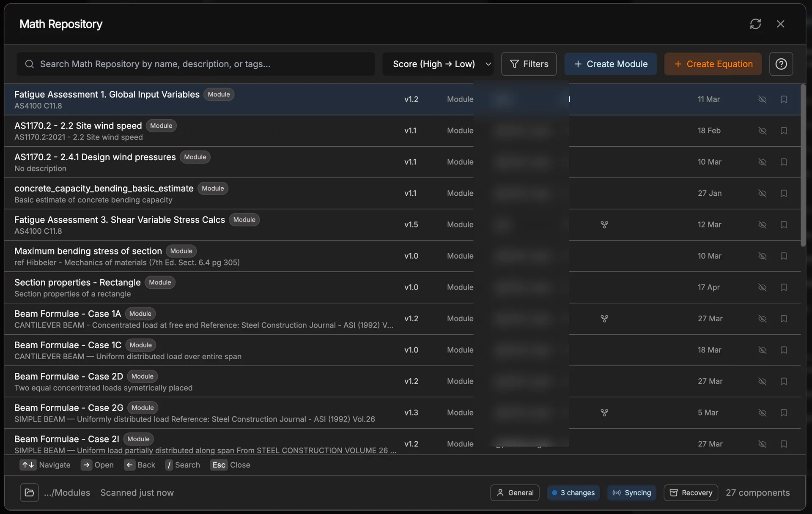Click dependency tree icon on Beam Formulae Case 1A row
Screen dimensions: 812x514
coord(604,319)
